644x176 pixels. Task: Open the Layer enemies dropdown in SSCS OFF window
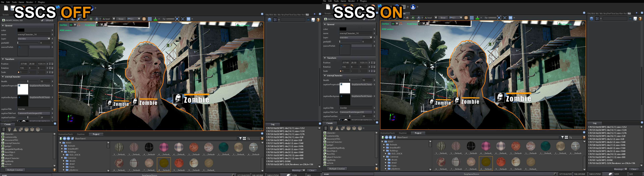tap(49, 39)
